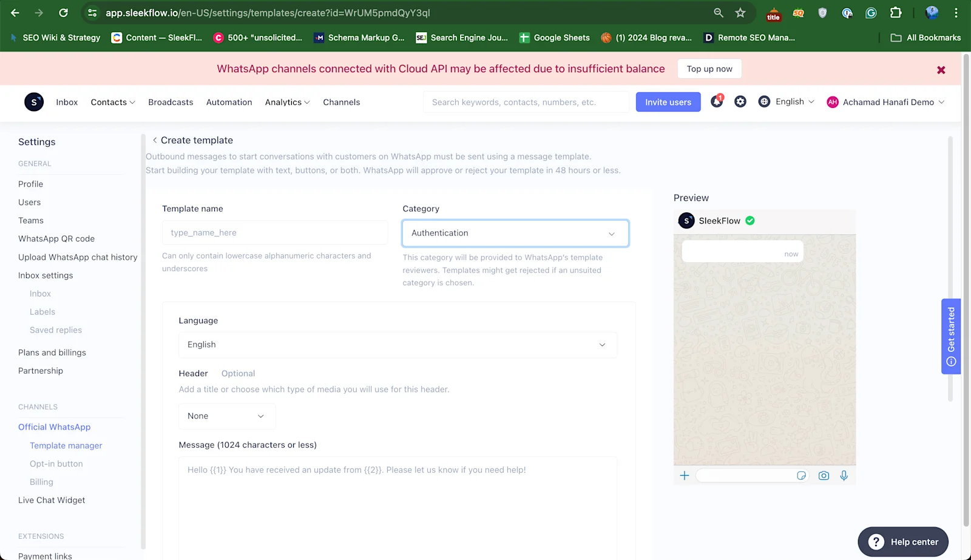Screen dimensions: 971x560
Task: Open Inbox in the top navigation
Action: click(67, 102)
